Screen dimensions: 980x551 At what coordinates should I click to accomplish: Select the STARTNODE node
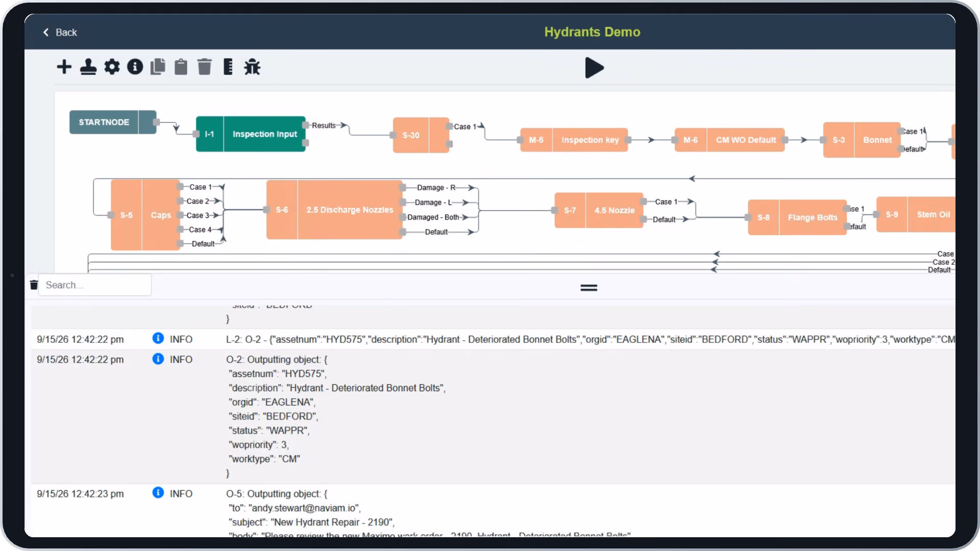pos(112,122)
